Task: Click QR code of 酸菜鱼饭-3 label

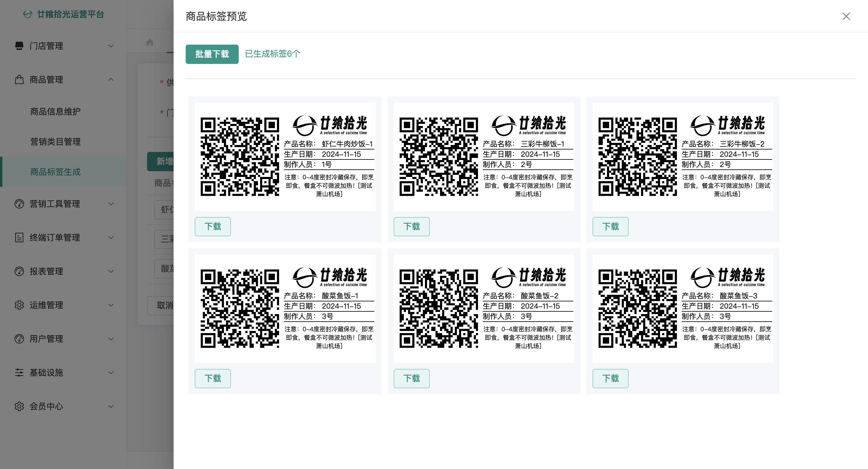Action: pos(637,309)
